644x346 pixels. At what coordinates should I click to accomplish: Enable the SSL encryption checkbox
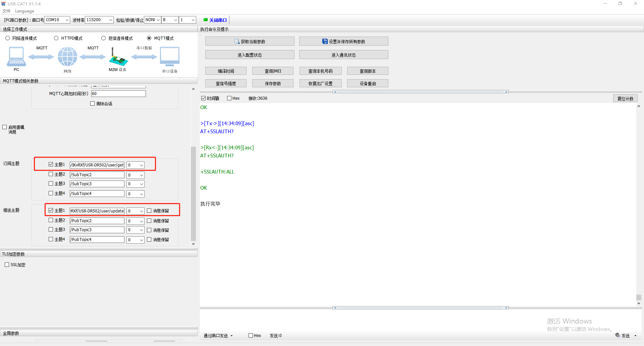click(x=7, y=265)
